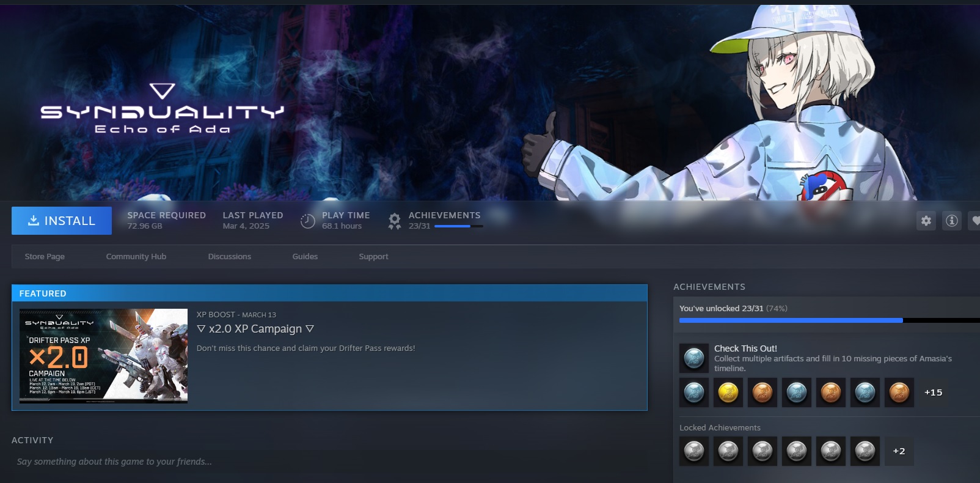This screenshot has width=980, height=483.
Task: Click the sixth unlocked achievement blue badge
Action: (x=865, y=393)
